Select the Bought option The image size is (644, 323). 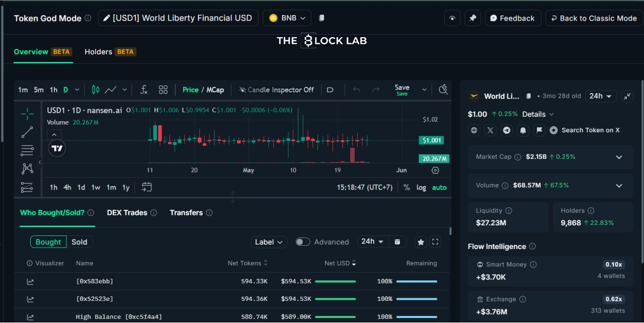(48, 242)
